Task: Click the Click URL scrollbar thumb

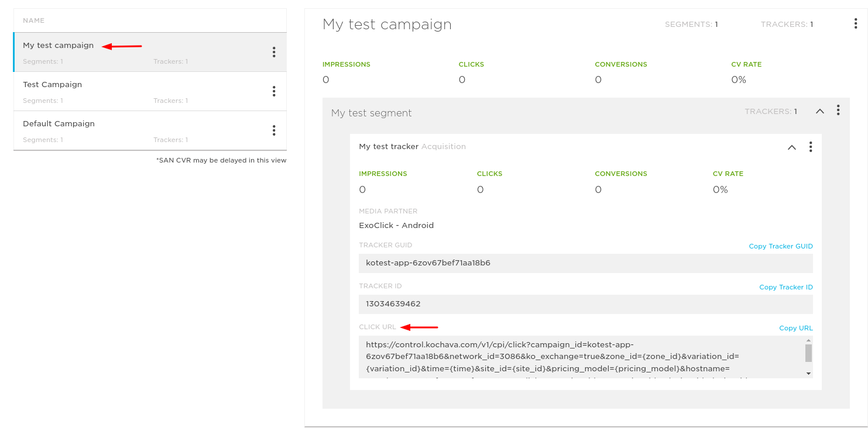Action: click(x=808, y=353)
